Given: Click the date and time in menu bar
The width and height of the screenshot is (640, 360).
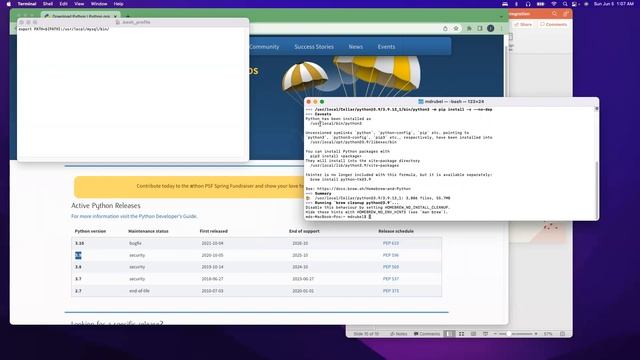Looking at the screenshot, I should (613, 4).
